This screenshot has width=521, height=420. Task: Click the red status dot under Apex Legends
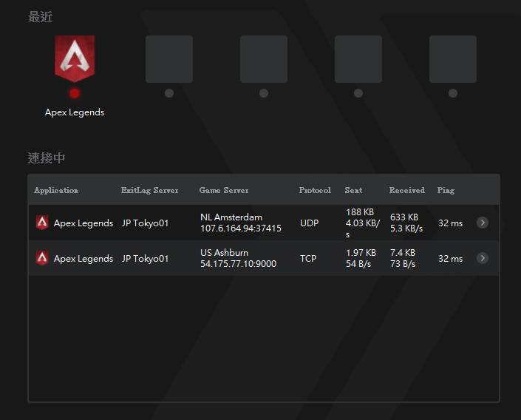pos(75,93)
